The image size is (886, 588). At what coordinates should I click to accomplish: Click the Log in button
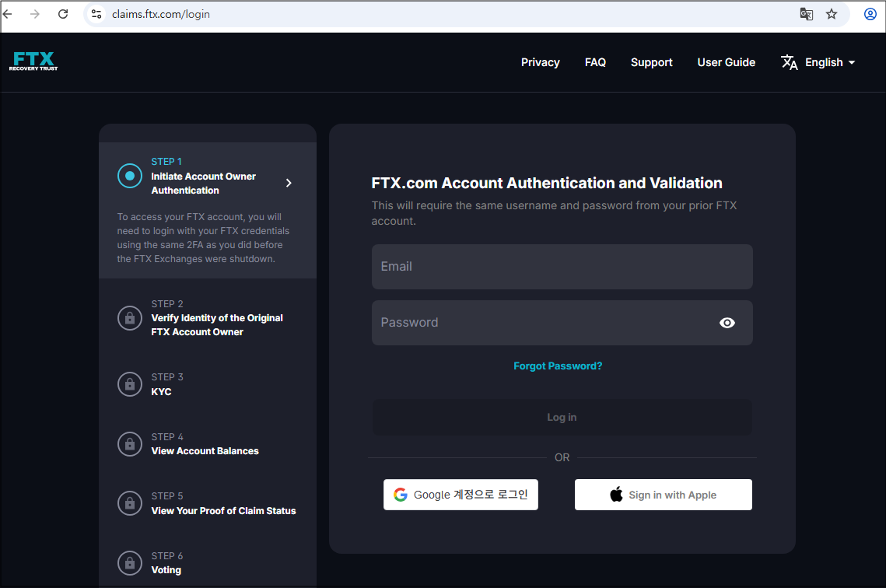coord(562,417)
